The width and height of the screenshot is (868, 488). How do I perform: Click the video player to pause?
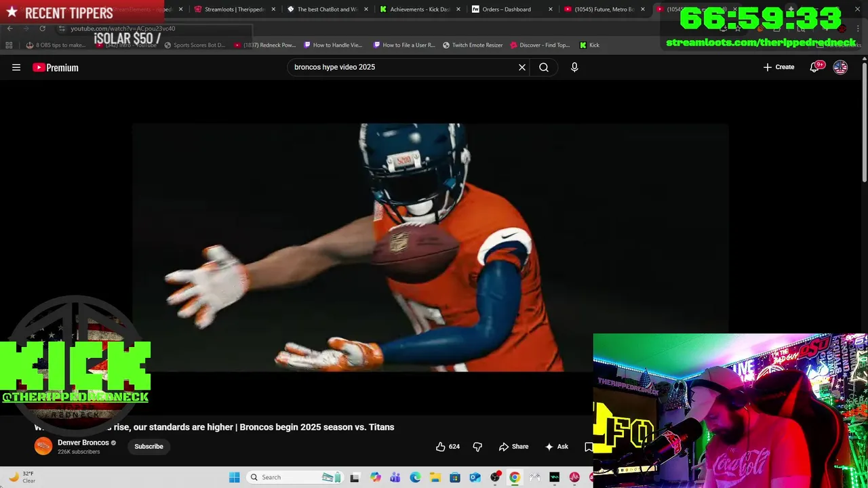pos(430,247)
